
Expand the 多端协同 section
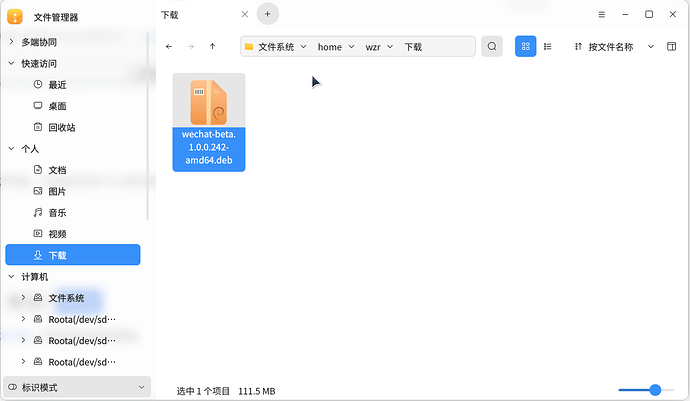click(11, 42)
